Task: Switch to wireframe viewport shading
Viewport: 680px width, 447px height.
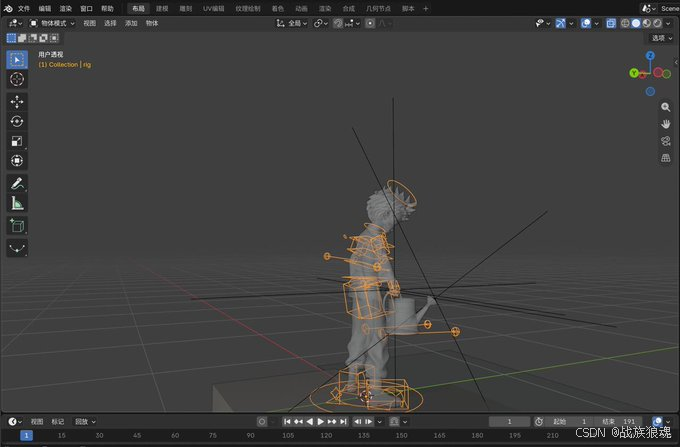Action: click(x=625, y=23)
